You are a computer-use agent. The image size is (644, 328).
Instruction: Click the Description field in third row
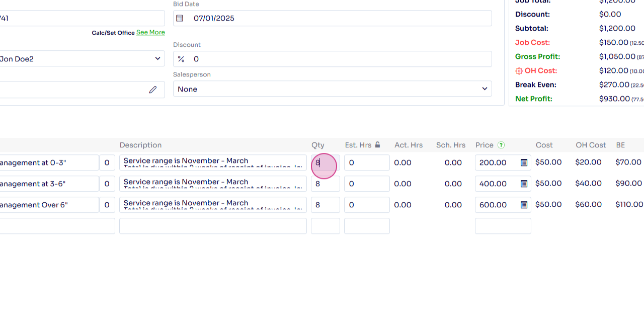(212, 205)
